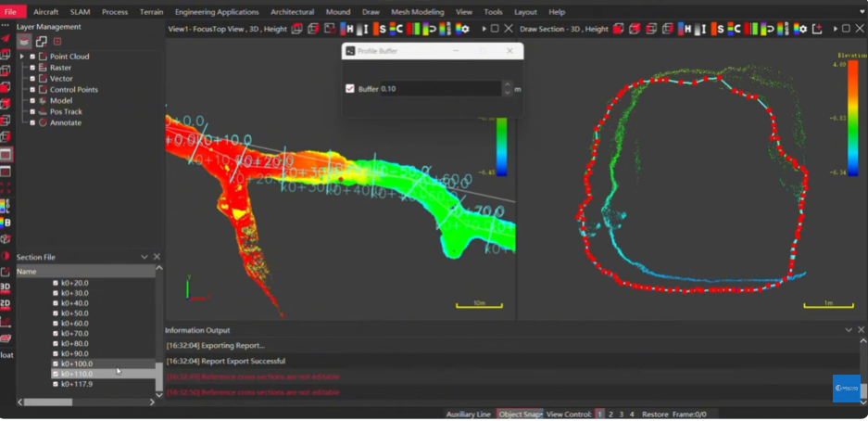This screenshot has height=421, width=868.
Task: Uncheck the k0+50.0 section checkbox
Action: click(x=56, y=313)
